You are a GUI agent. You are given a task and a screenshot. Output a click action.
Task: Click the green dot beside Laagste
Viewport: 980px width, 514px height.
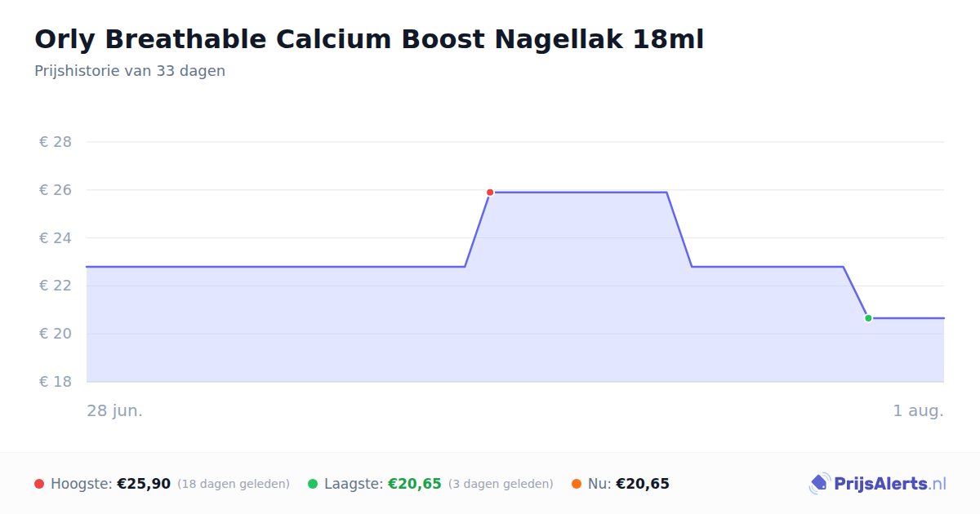tap(313, 484)
